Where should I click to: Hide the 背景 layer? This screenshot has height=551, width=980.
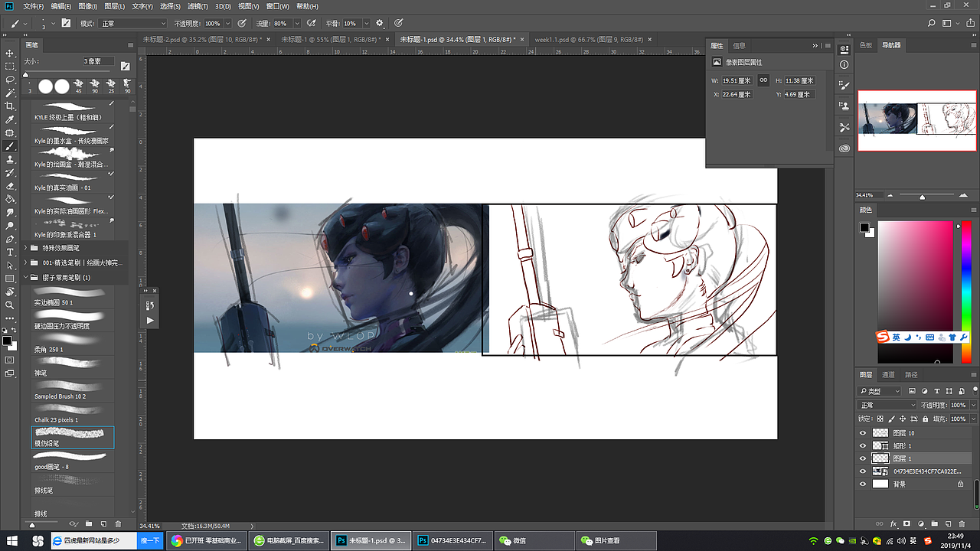(x=863, y=484)
